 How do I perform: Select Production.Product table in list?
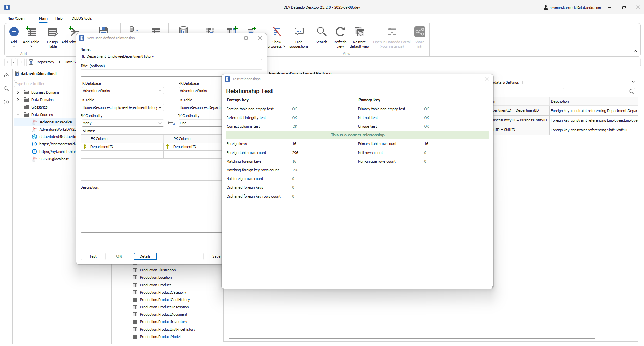pyautogui.click(x=155, y=285)
